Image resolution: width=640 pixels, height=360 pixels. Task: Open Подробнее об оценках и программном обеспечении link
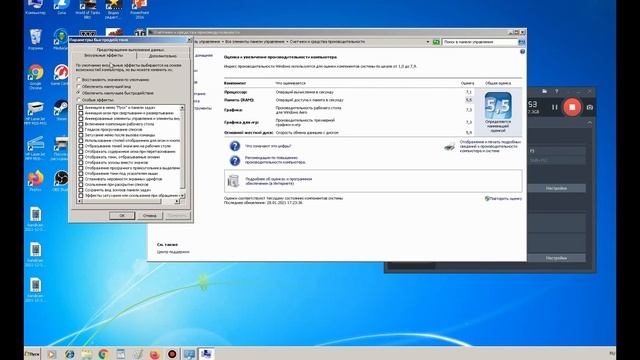coord(278,181)
